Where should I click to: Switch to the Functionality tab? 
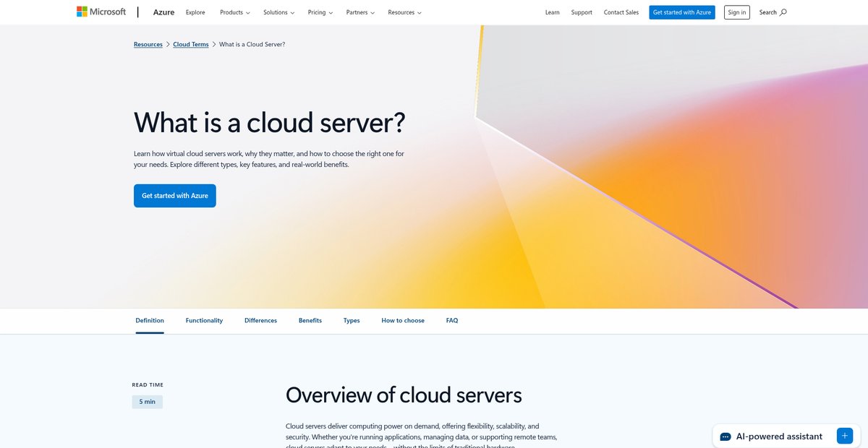204,320
